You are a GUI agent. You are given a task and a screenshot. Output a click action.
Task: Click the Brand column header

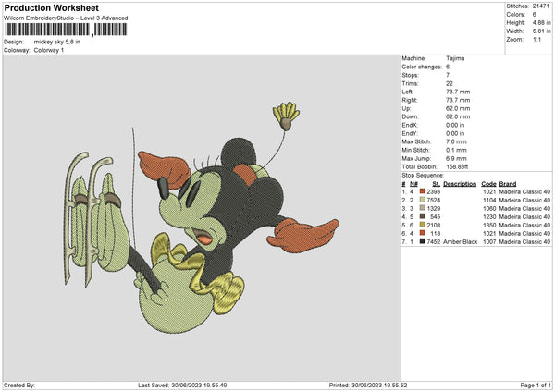508,184
